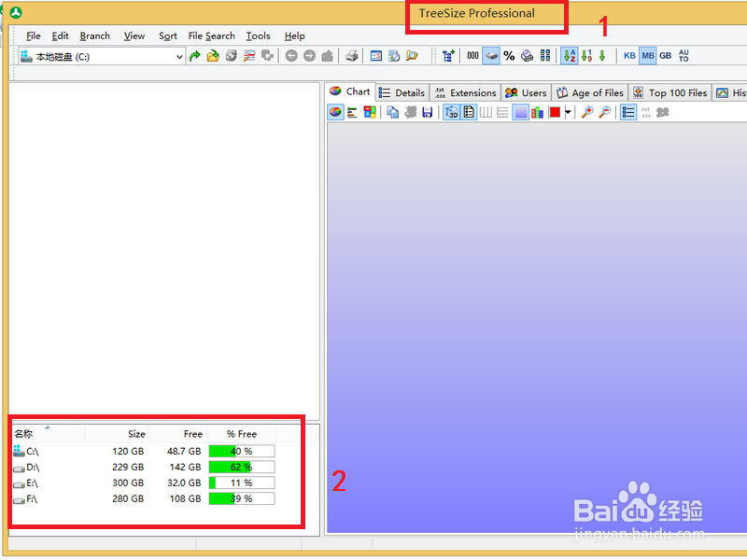747x560 pixels.
Task: Sort drives by 名称 column header
Action: [x=49, y=434]
